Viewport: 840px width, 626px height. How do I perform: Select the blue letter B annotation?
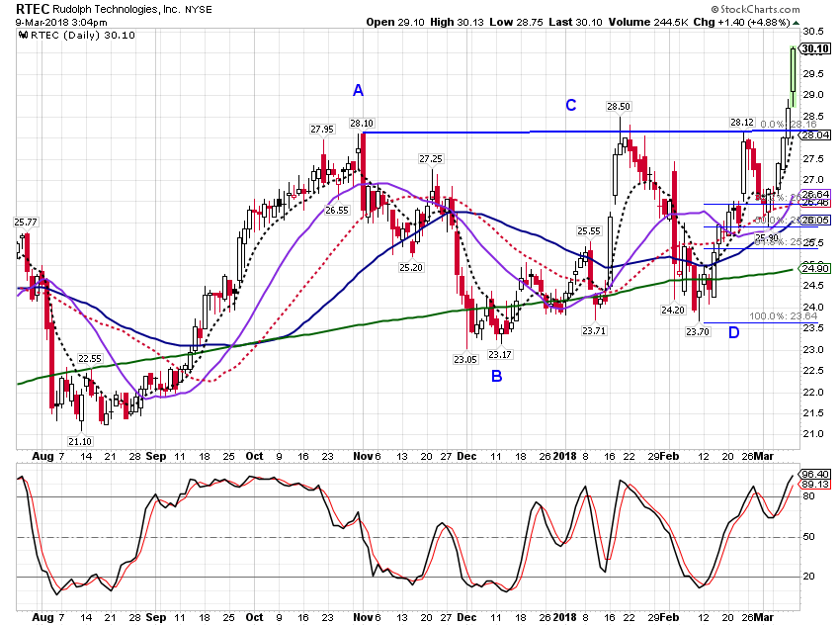click(x=497, y=376)
